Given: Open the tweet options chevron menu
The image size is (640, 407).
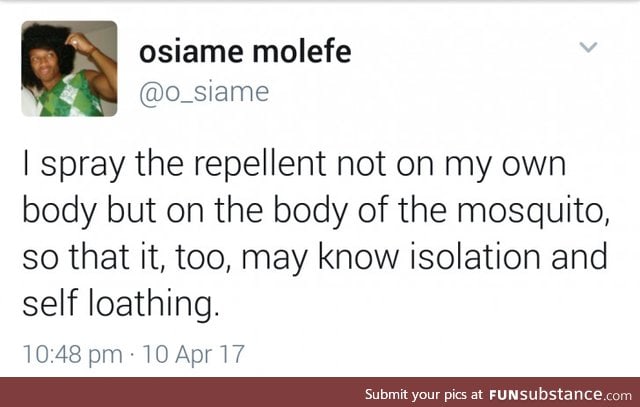Looking at the screenshot, I should [589, 47].
